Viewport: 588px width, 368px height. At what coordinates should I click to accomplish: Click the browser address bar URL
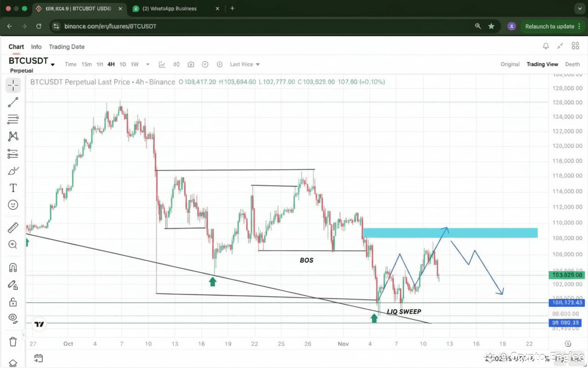point(110,26)
